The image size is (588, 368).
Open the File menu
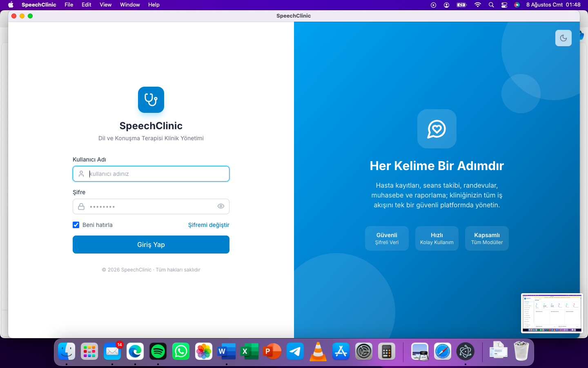[69, 5]
